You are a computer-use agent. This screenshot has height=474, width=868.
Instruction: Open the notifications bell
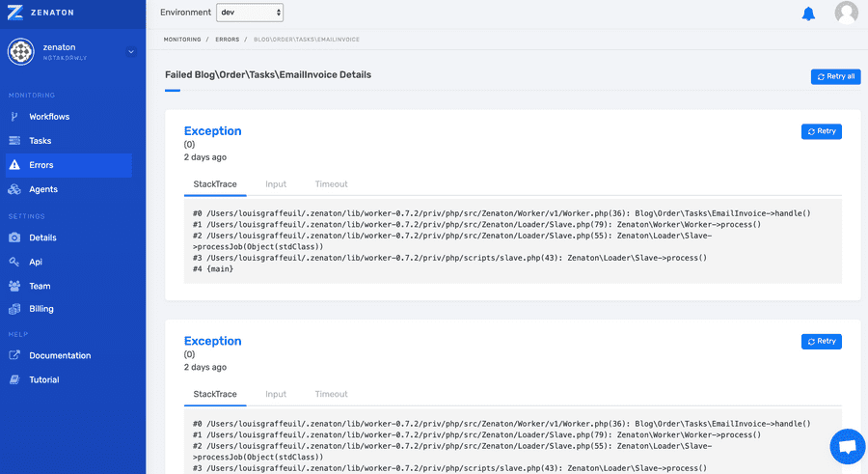808,14
